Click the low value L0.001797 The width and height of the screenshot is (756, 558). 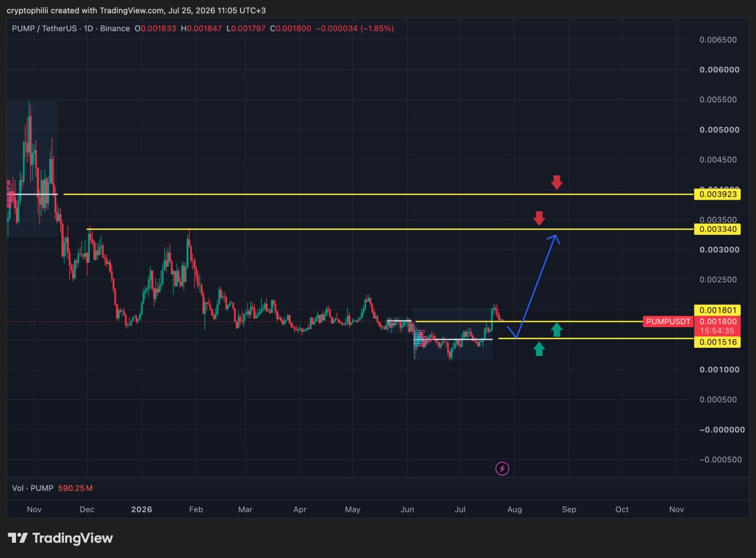tap(246, 28)
